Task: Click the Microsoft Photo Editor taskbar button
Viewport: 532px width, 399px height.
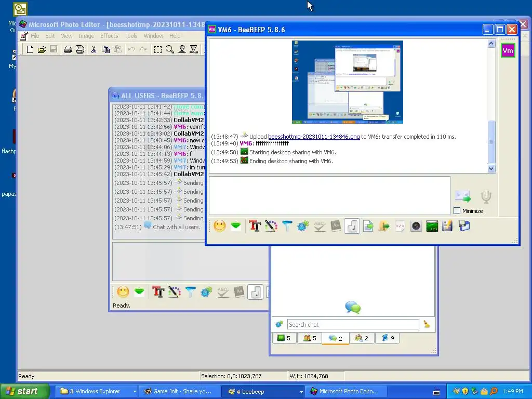Action: [345, 392]
